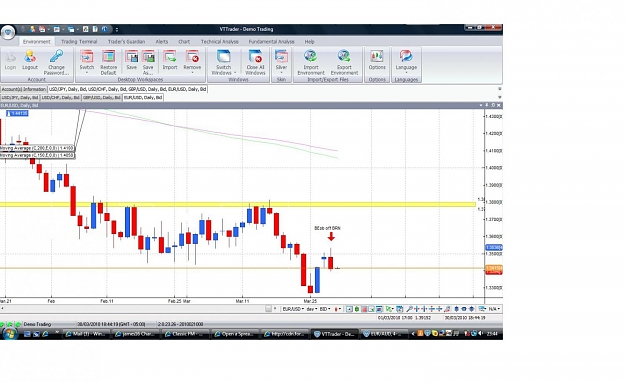This screenshot has height=382, width=625.
Task: Click the red square icon in chart toolbar
Action: (x=364, y=309)
